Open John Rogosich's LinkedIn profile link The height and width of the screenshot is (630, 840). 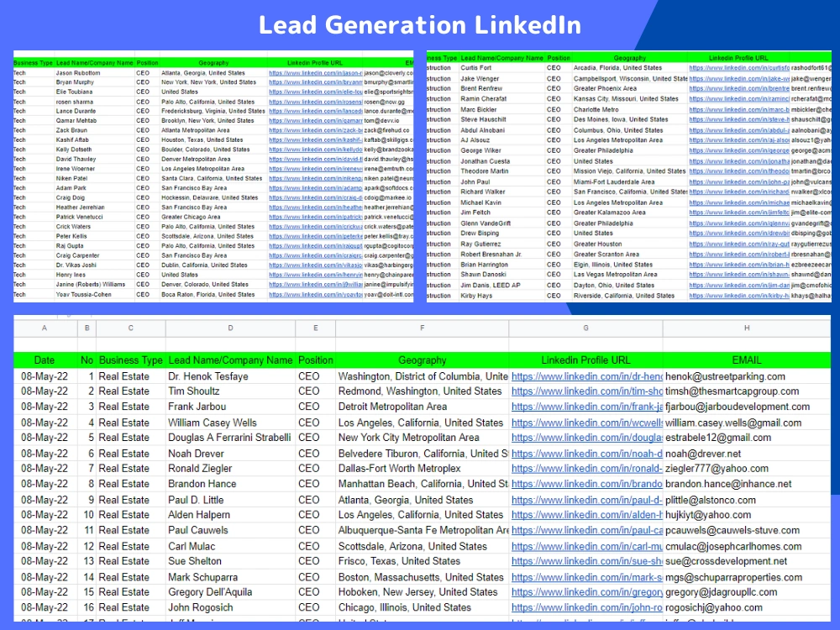[586, 608]
